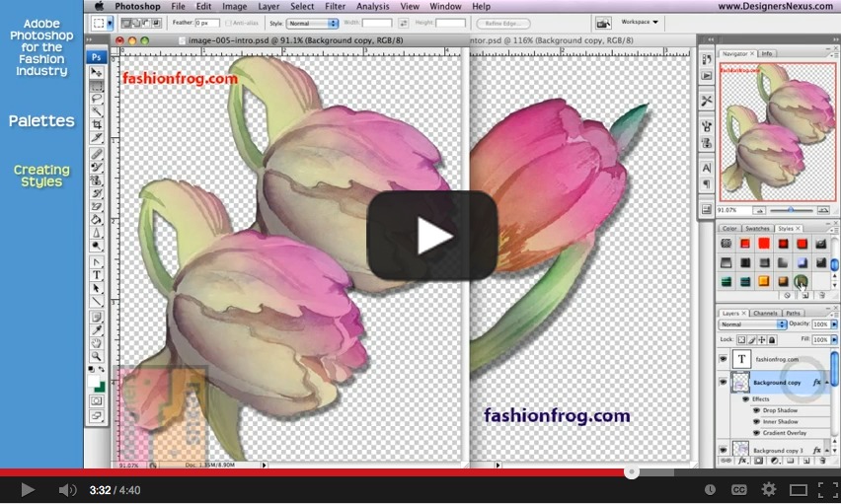This screenshot has width=841, height=504.
Task: Toggle the Anti-alias checkbox
Action: [x=228, y=23]
